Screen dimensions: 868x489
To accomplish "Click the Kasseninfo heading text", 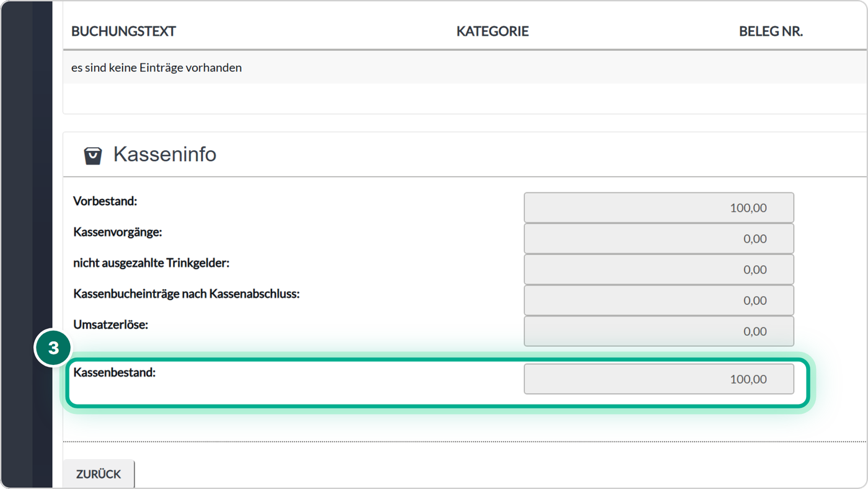I will 165,155.
